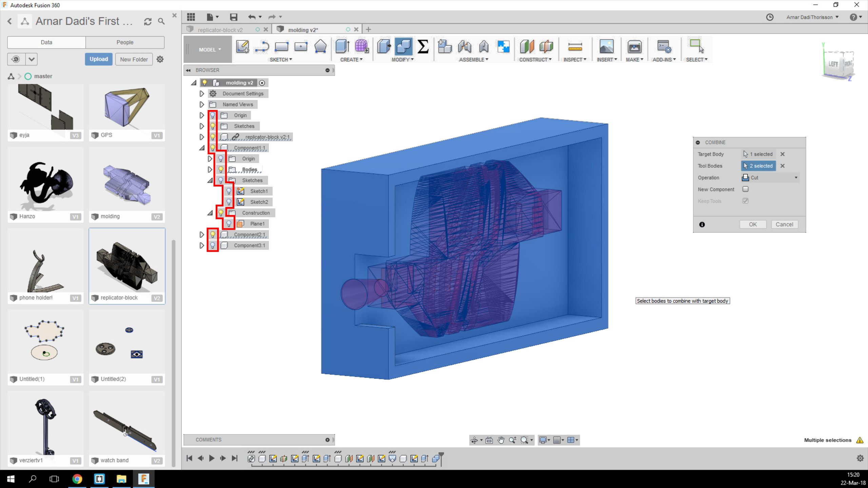Image resolution: width=868 pixels, height=488 pixels.
Task: Switch to the replicator-block v2 tab
Action: [x=220, y=30]
